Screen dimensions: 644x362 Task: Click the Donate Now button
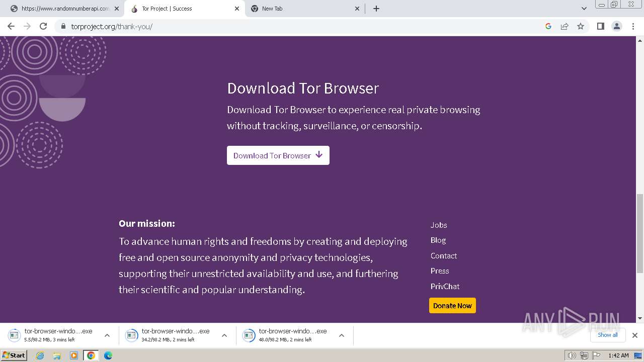click(x=452, y=306)
